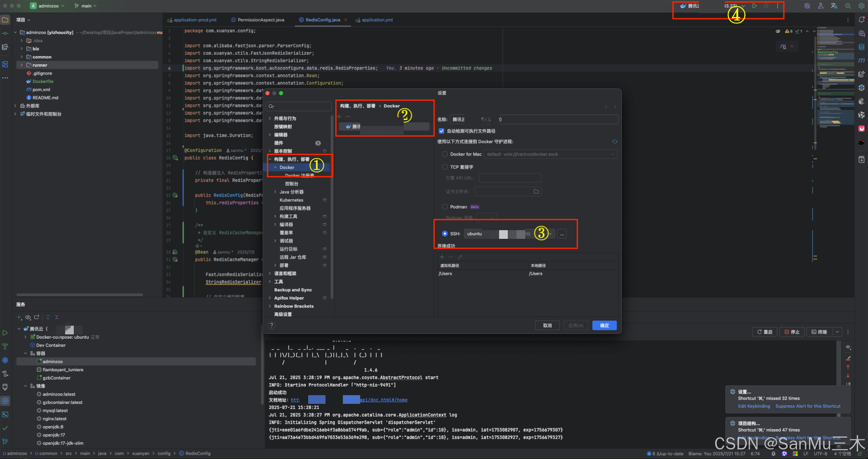Viewport: 868px width, 459px height.
Task: Select the Docker for Mac radio button
Action: (445, 154)
